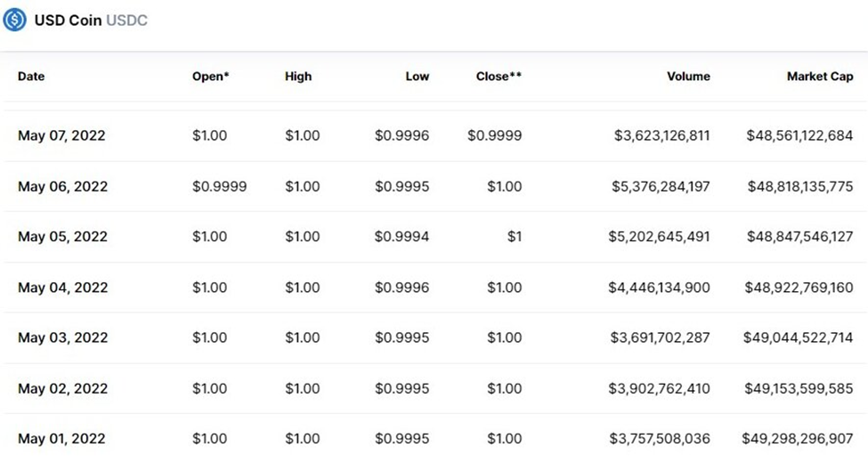Image resolution: width=868 pixels, height=463 pixels.
Task: Click the Low column header
Action: (417, 77)
